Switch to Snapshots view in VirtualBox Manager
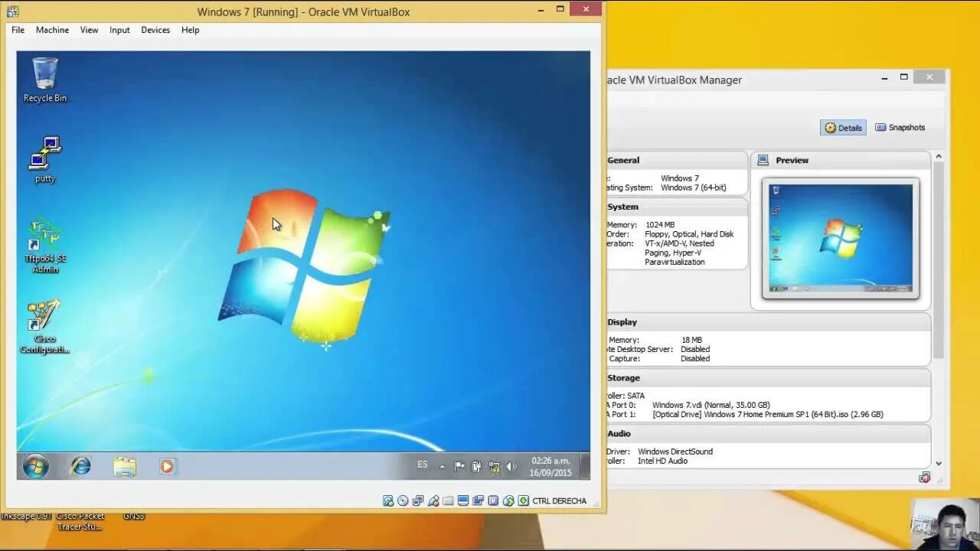Viewport: 980px width, 551px height. point(900,128)
